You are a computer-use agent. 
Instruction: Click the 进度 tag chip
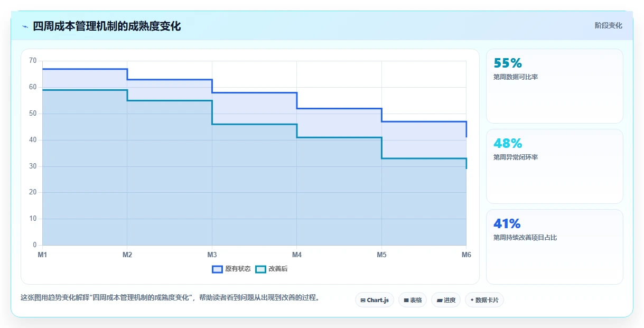446,300
